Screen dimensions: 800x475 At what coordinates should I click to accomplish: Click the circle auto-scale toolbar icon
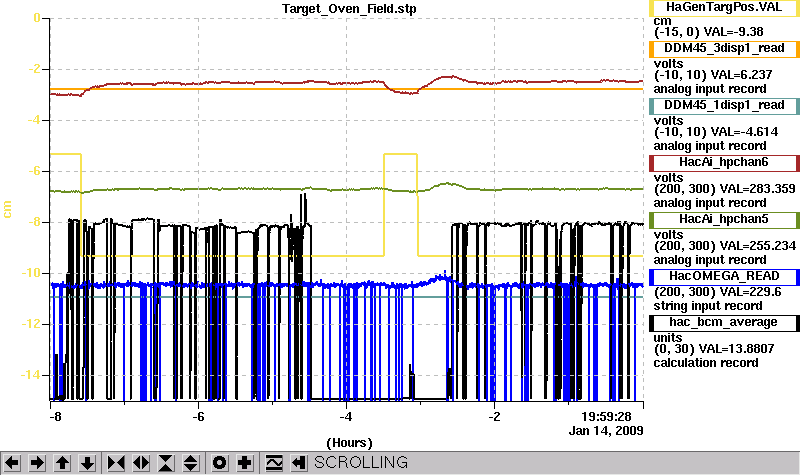coord(220,463)
